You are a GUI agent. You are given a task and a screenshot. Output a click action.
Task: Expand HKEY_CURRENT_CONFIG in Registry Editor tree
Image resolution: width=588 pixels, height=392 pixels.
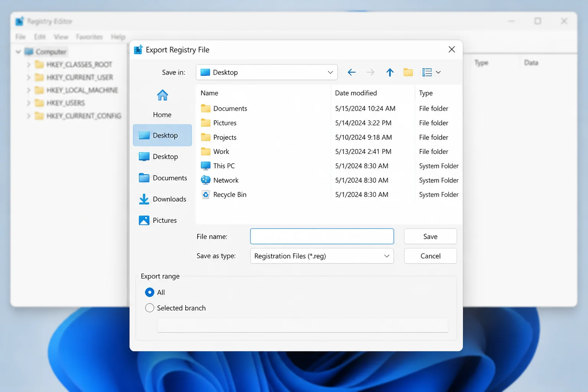(28, 116)
